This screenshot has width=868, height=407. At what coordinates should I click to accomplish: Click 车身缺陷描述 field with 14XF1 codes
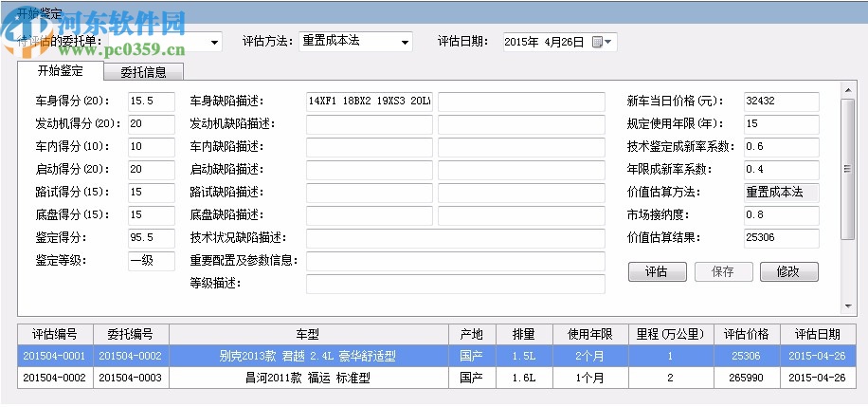[x=370, y=102]
